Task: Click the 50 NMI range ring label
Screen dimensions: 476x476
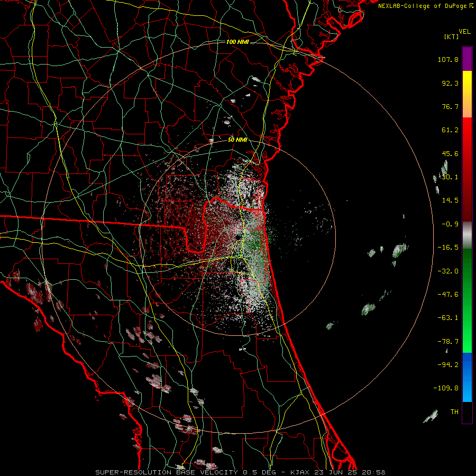Action: (237, 140)
